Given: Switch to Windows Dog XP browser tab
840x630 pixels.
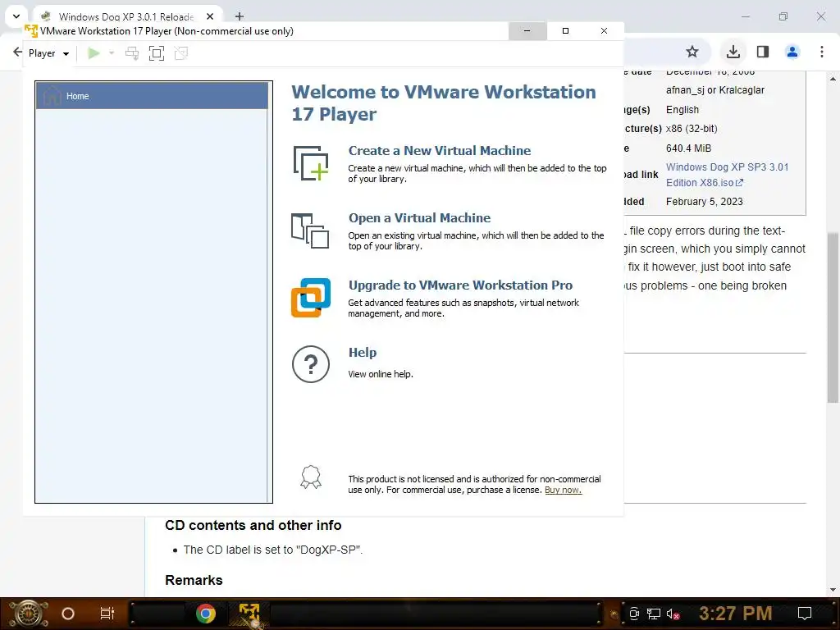Looking at the screenshot, I should tap(126, 16).
